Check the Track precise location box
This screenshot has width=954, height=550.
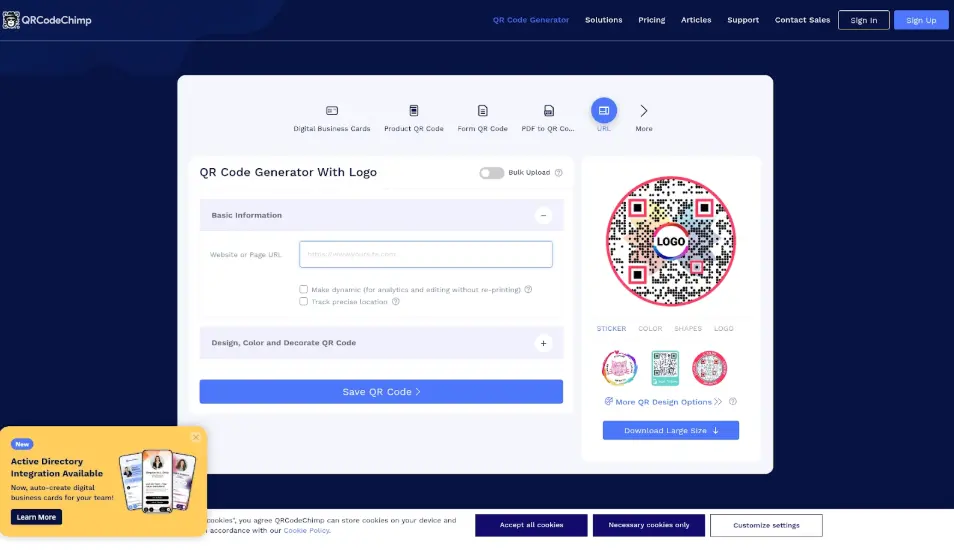[x=303, y=302]
